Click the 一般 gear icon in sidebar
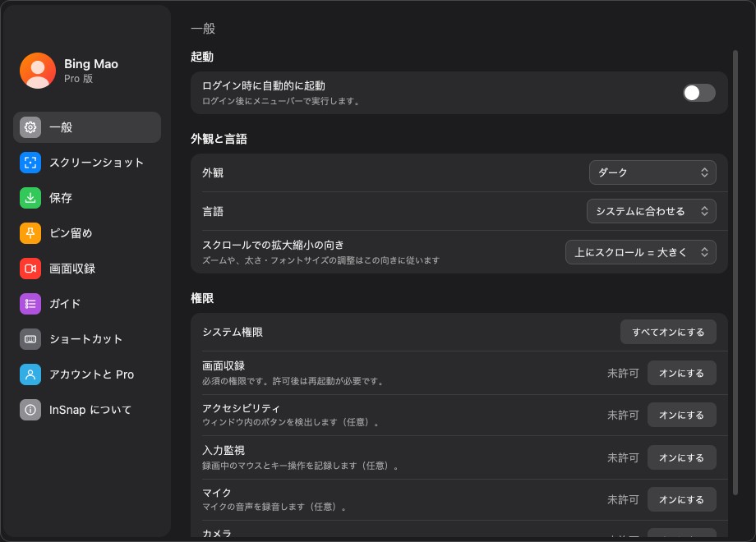The width and height of the screenshot is (756, 542). click(30, 127)
